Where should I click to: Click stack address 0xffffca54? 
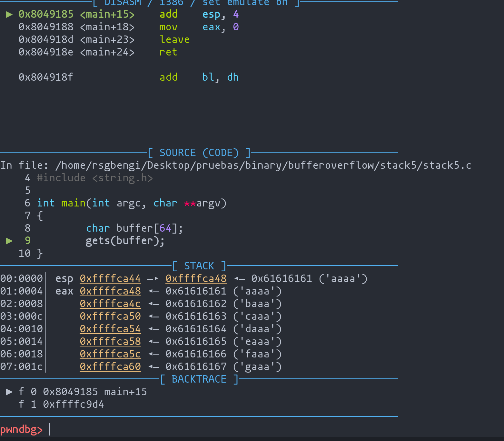click(110, 329)
